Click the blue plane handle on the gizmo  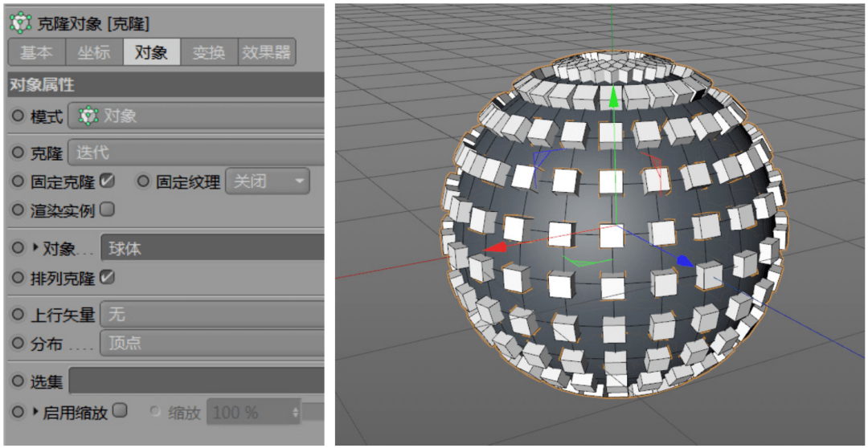tap(540, 161)
